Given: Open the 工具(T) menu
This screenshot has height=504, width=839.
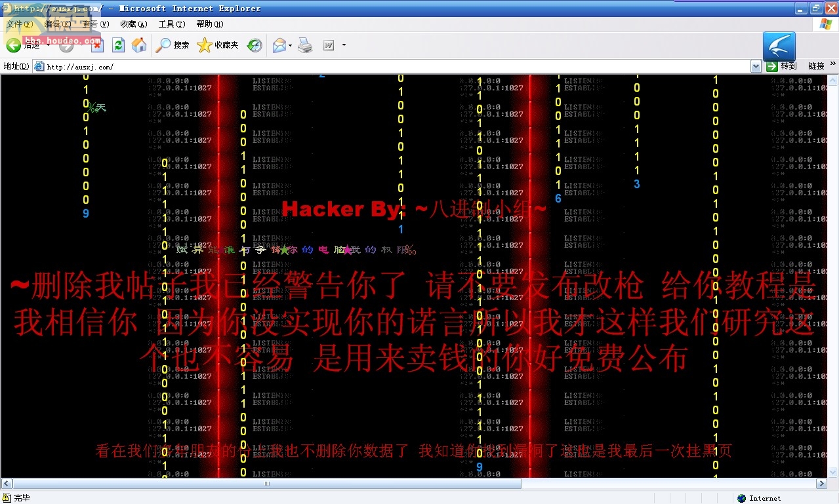Looking at the screenshot, I should click(172, 24).
